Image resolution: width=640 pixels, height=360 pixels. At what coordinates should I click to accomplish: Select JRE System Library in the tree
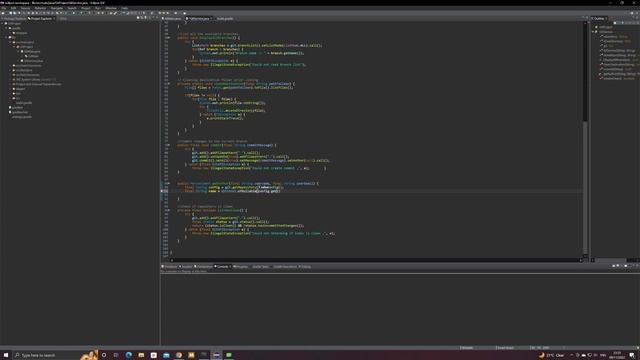pos(36,80)
